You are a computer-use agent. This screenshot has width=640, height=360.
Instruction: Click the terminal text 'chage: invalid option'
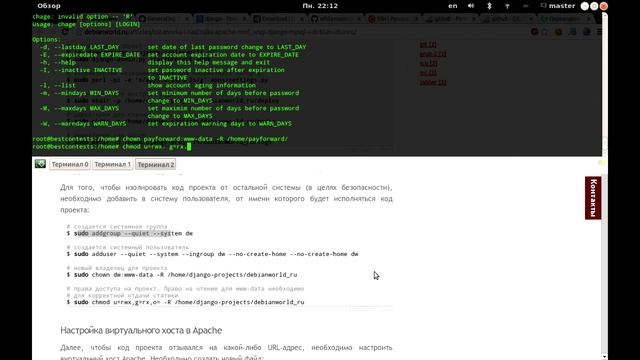pos(83,17)
